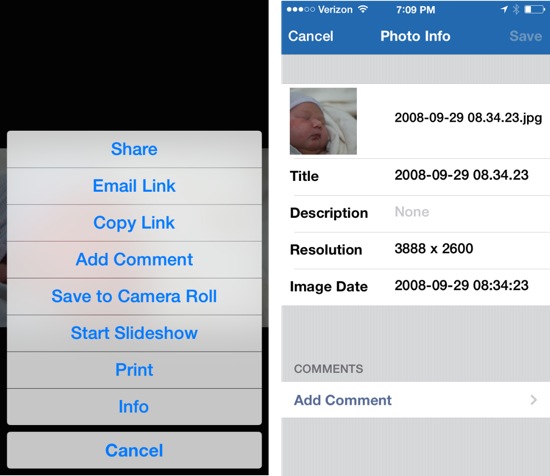The width and height of the screenshot is (550, 476).
Task: Tap Save in Photo Info header
Action: 525,36
